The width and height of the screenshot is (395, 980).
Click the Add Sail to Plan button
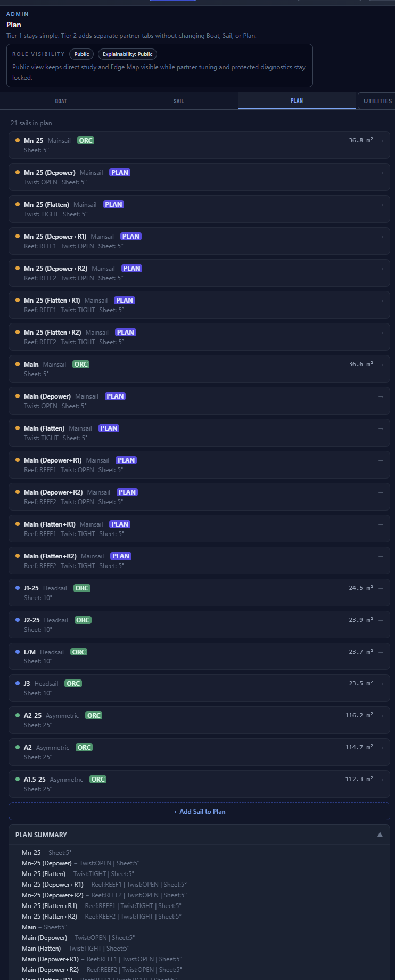tap(199, 811)
